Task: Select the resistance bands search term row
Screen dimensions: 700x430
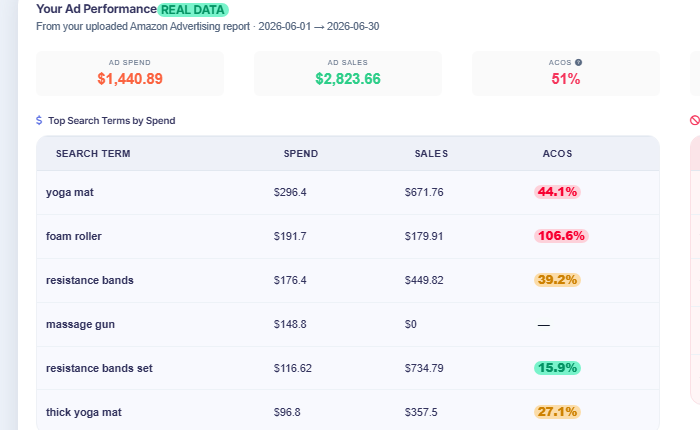Action: click(x=348, y=280)
